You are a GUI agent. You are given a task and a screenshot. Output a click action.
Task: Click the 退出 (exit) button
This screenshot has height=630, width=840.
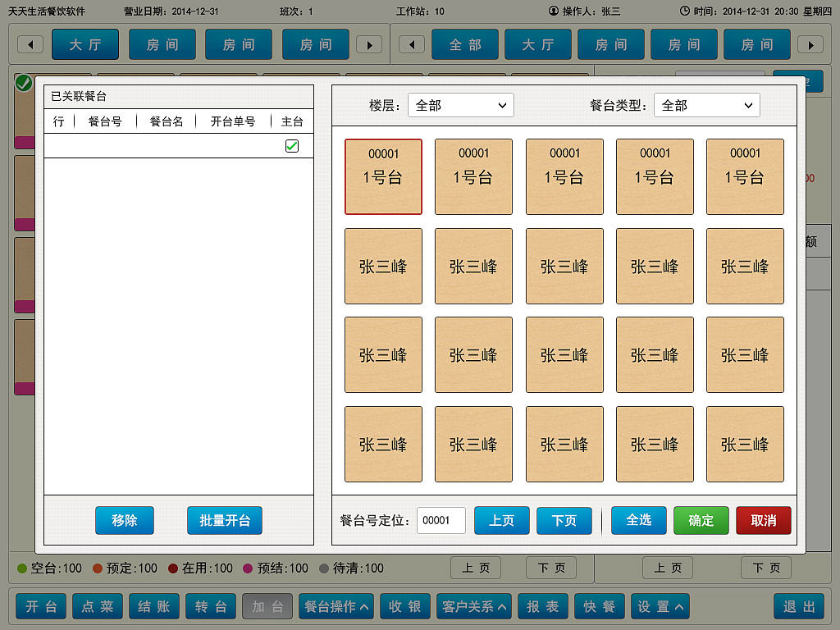point(797,606)
